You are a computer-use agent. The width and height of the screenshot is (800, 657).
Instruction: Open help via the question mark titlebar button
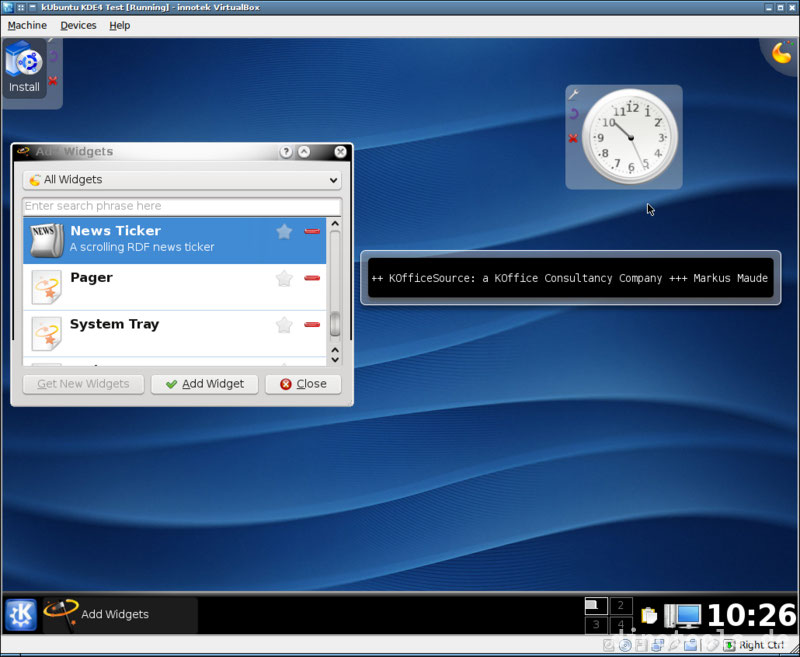(286, 151)
